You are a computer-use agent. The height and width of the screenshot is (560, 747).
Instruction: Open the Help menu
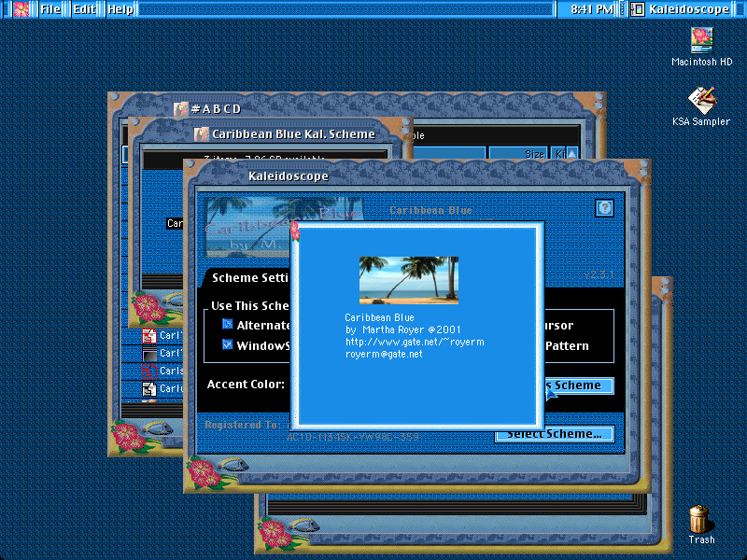click(x=120, y=9)
